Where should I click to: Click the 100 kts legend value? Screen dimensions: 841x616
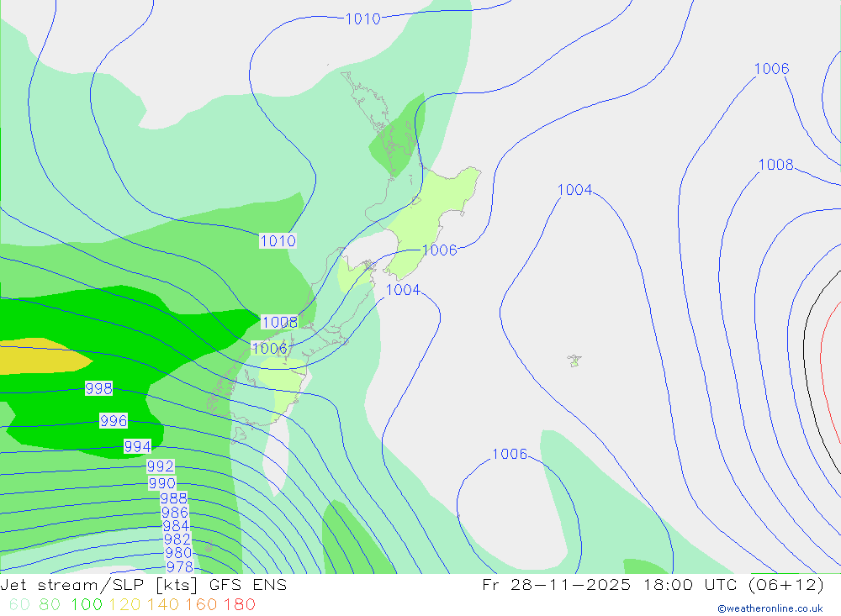[87, 604]
